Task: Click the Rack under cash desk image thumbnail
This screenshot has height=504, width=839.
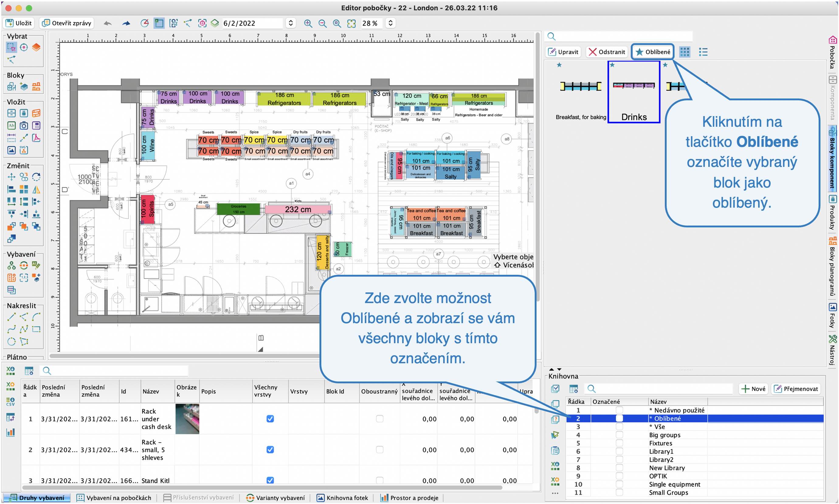Action: (187, 419)
